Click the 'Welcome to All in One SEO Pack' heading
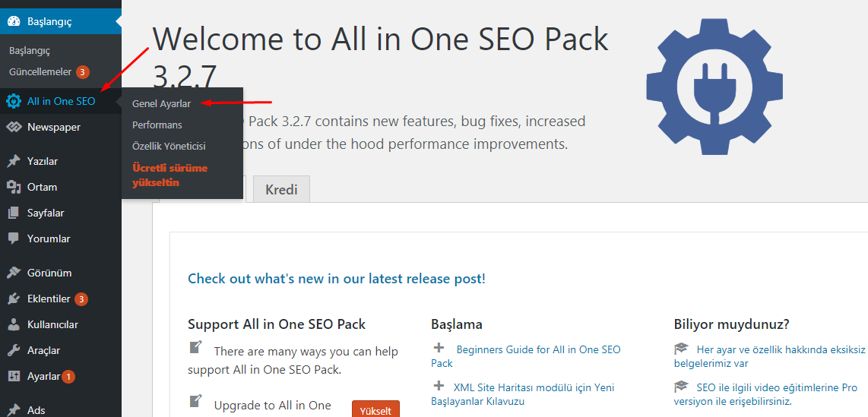Screen dimensions: 868x417 381,58
